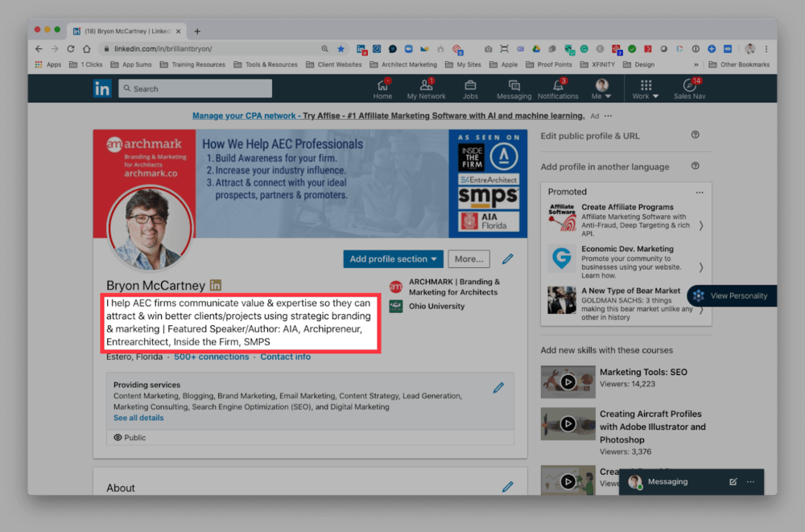The width and height of the screenshot is (805, 532).
Task: Reload the page in browser
Action: pyautogui.click(x=71, y=49)
